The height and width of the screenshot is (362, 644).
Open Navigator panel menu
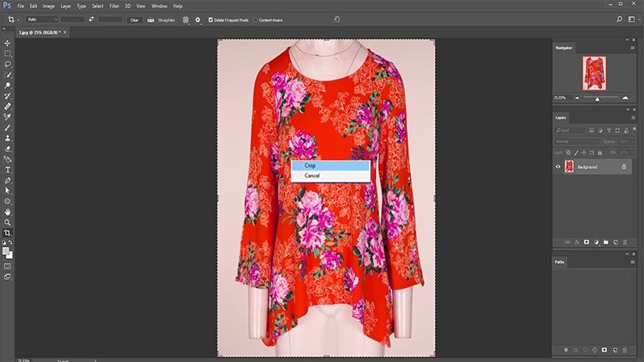(633, 48)
